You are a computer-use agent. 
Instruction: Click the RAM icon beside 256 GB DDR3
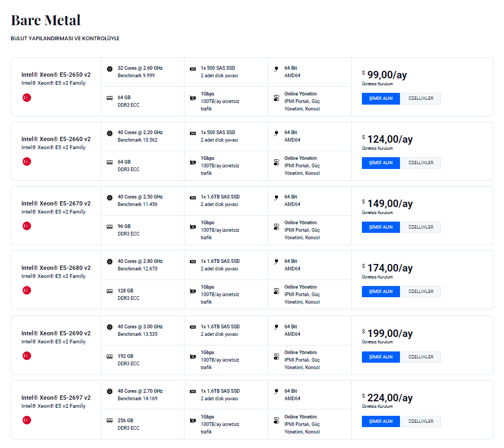109,421
